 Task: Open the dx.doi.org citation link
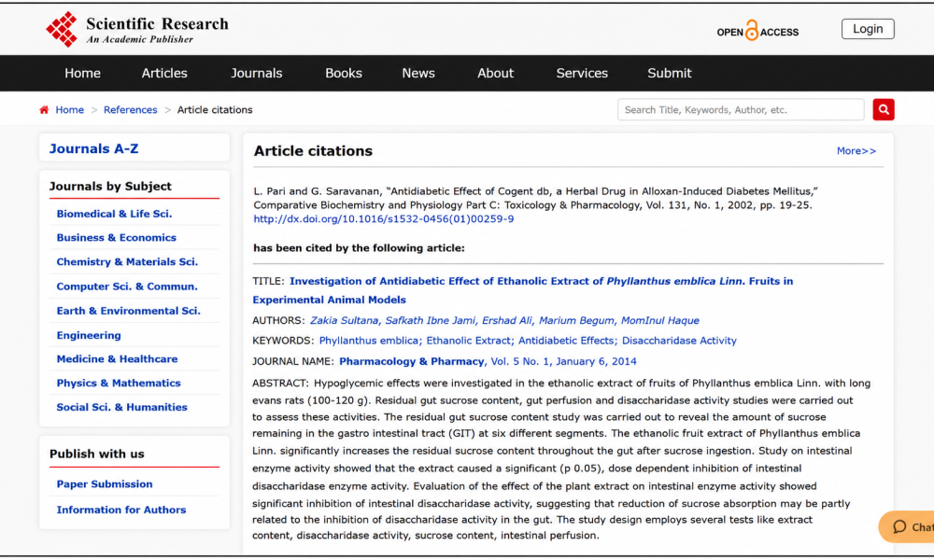[x=384, y=219]
